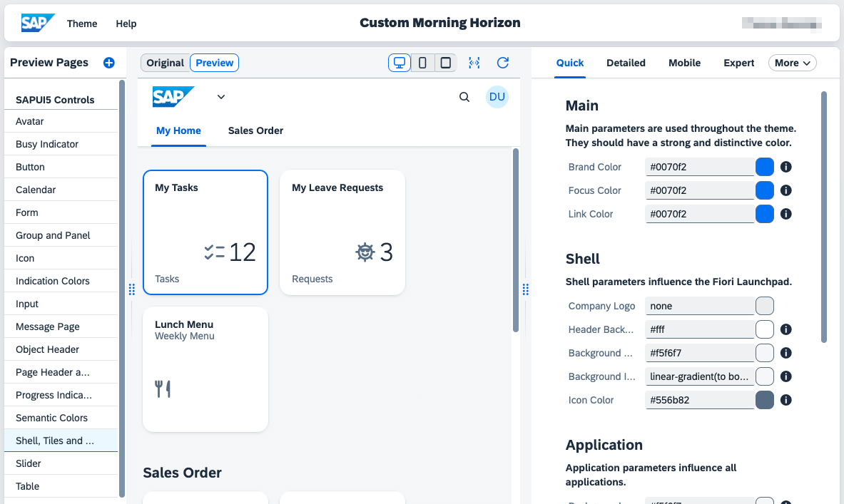The height and width of the screenshot is (504, 844).
Task: Select the tablet device preview icon
Action: click(x=446, y=63)
